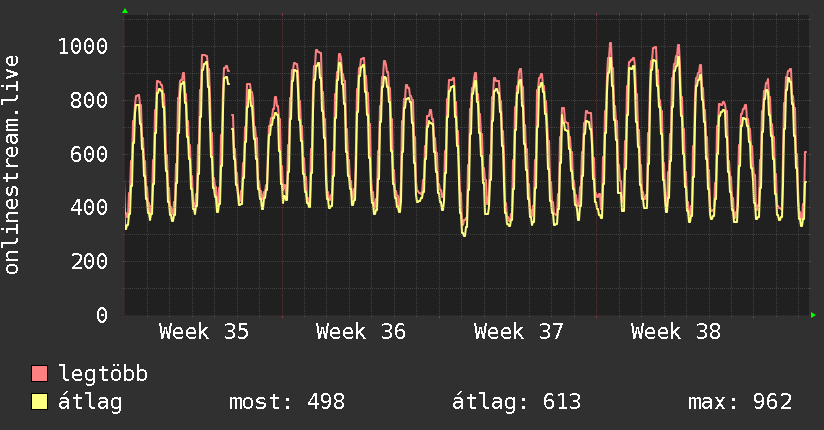
Task: Click the 600 y-axis value
Action: coord(89,155)
